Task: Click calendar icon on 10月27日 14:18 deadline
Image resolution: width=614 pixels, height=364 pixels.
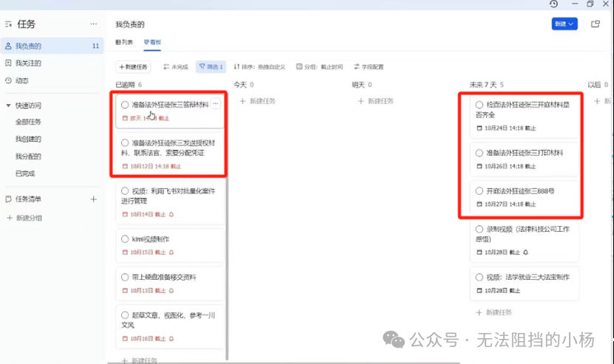Action: tap(480, 205)
